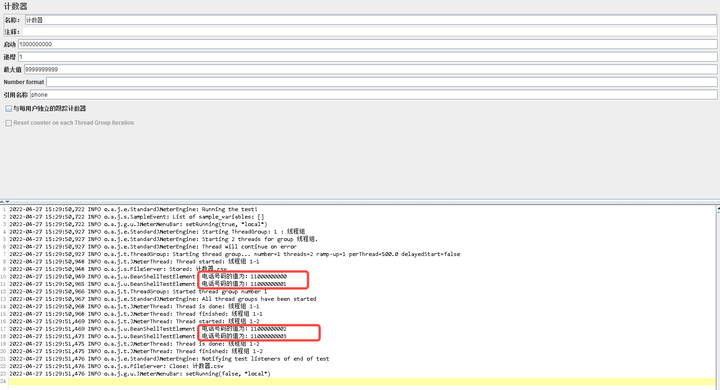The width and height of the screenshot is (720, 390).
Task: Click the 递增 increment field showing 1
Action: [367, 57]
